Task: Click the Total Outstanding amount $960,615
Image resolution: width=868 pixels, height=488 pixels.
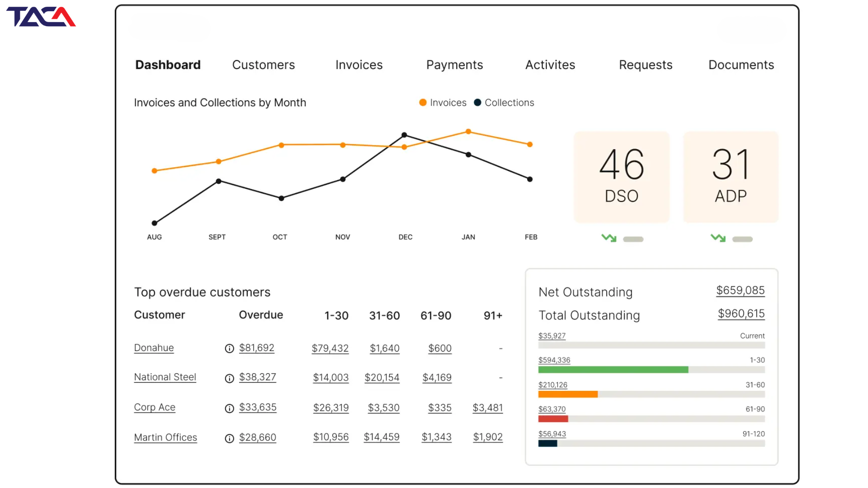Action: pyautogui.click(x=741, y=314)
